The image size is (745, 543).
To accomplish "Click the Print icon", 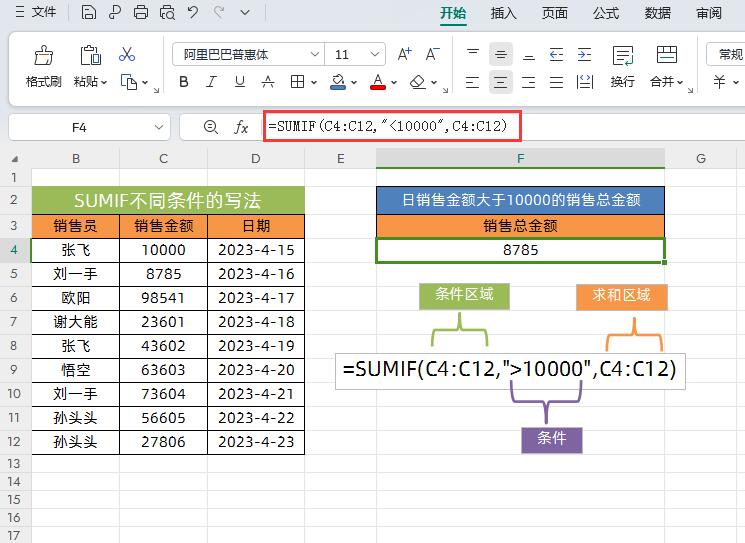I will (141, 12).
